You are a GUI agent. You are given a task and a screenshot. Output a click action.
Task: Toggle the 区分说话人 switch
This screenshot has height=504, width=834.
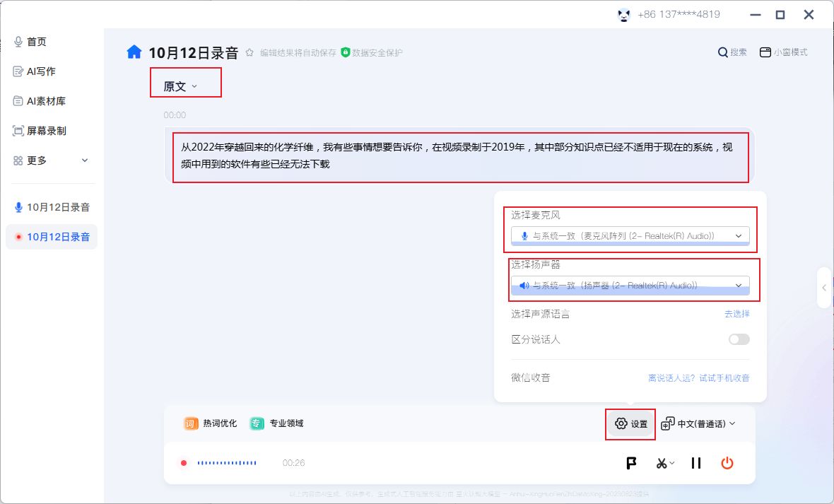pos(739,339)
